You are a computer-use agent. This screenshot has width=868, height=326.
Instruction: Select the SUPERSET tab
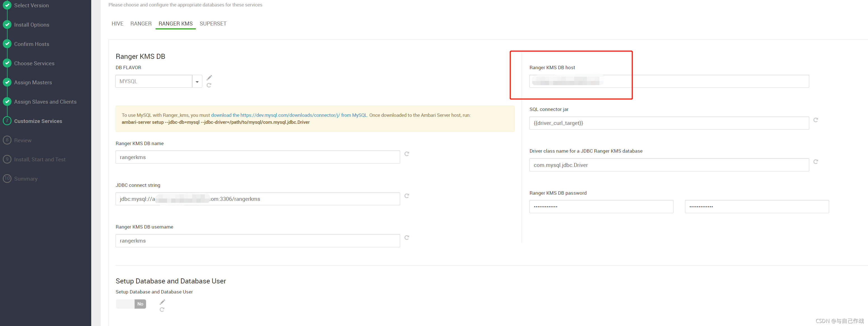tap(213, 24)
